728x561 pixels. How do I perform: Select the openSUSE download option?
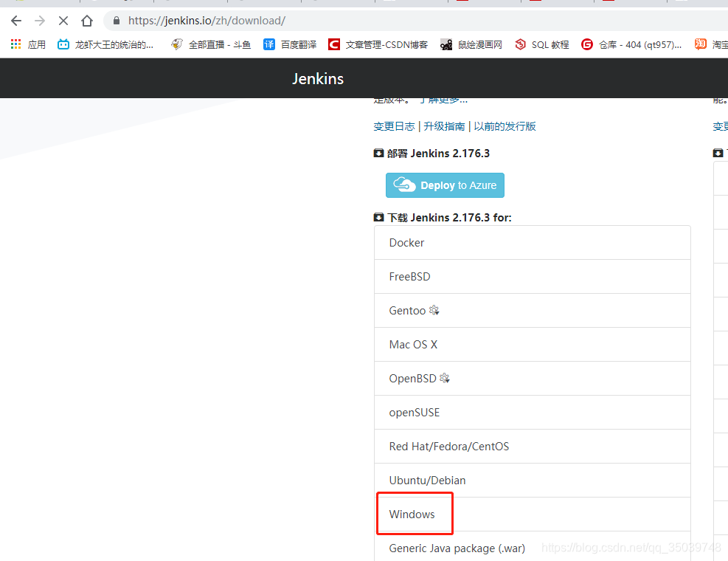pos(533,413)
